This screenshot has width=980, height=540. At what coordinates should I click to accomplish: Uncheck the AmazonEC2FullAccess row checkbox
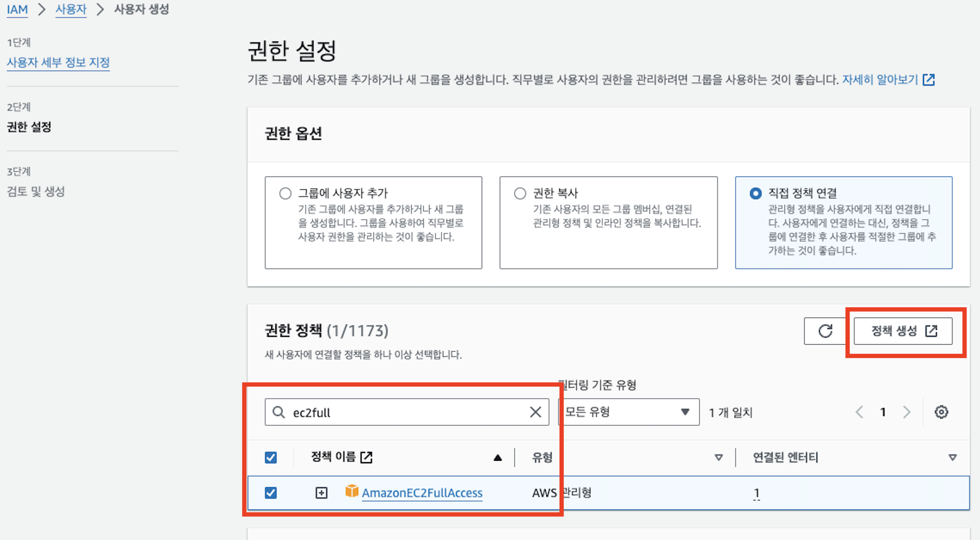[x=271, y=493]
